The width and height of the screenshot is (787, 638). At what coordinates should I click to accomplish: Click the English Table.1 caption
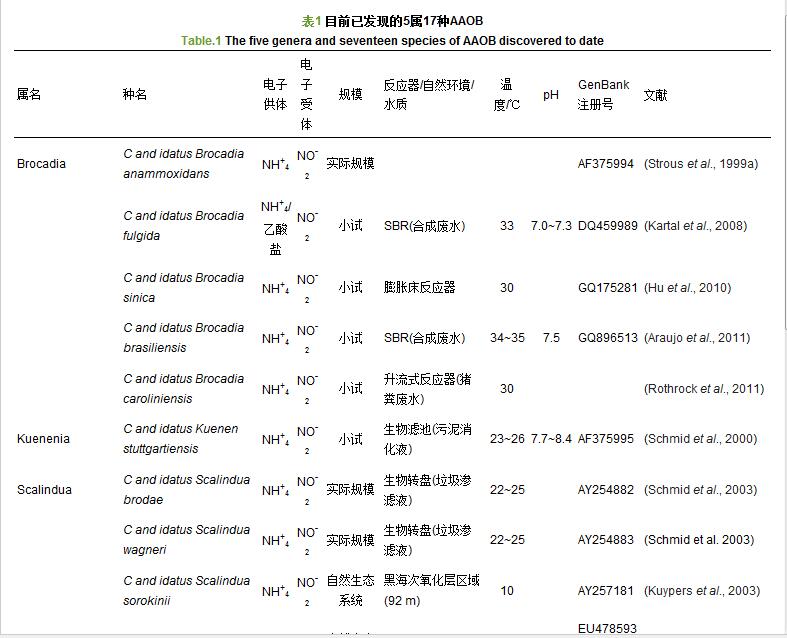click(x=392, y=41)
